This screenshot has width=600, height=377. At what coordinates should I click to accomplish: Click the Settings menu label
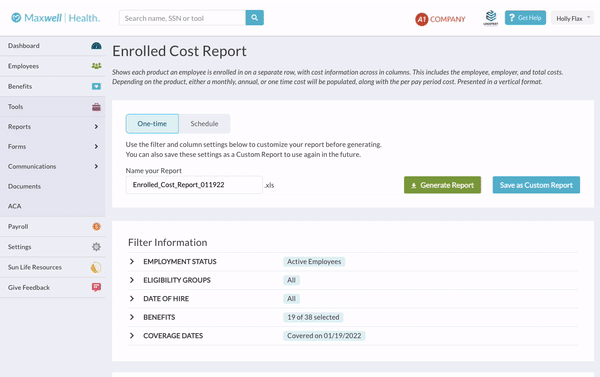[20, 247]
